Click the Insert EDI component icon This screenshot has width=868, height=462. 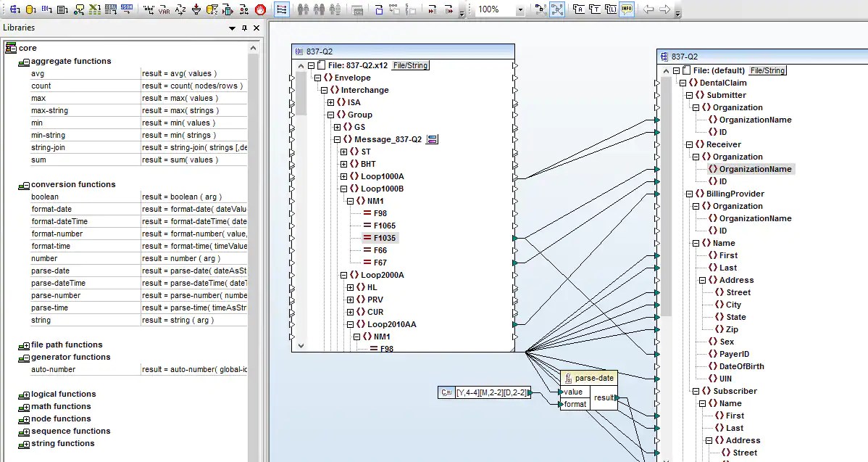click(x=46, y=9)
